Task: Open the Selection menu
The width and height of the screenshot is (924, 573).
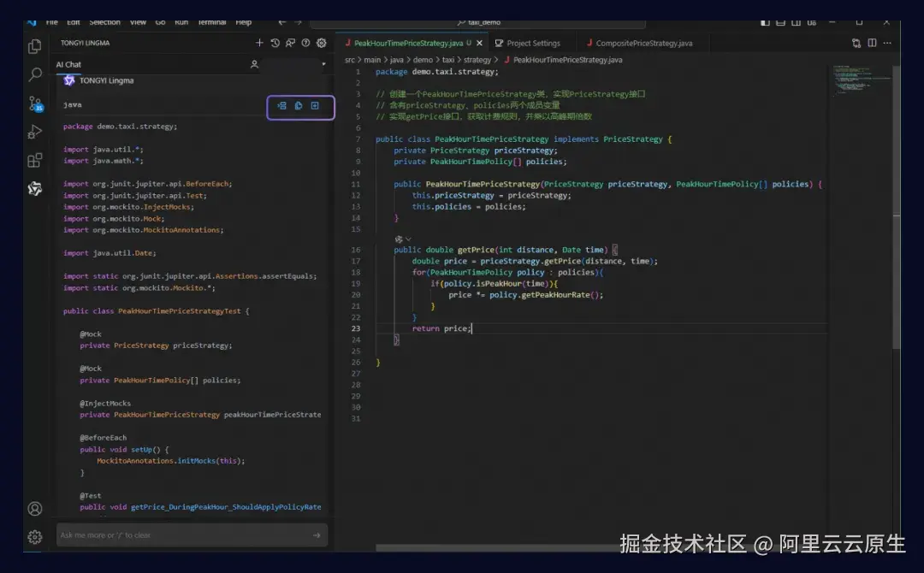Action: 104,22
